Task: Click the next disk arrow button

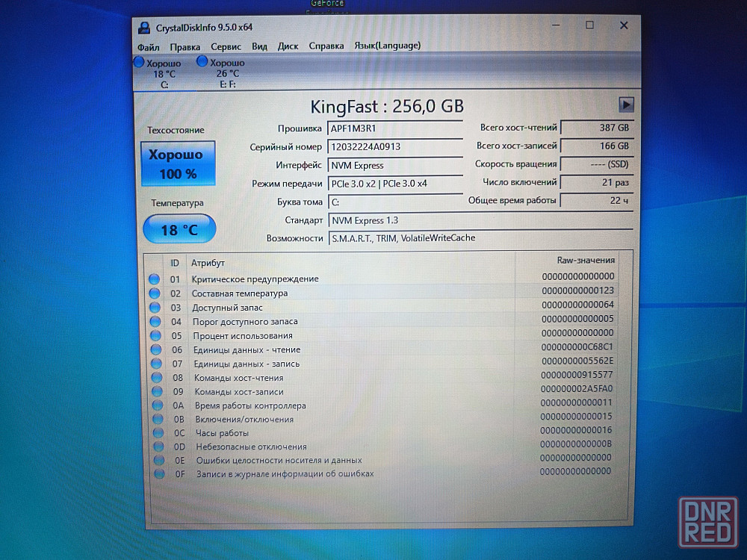Action: pos(626,105)
